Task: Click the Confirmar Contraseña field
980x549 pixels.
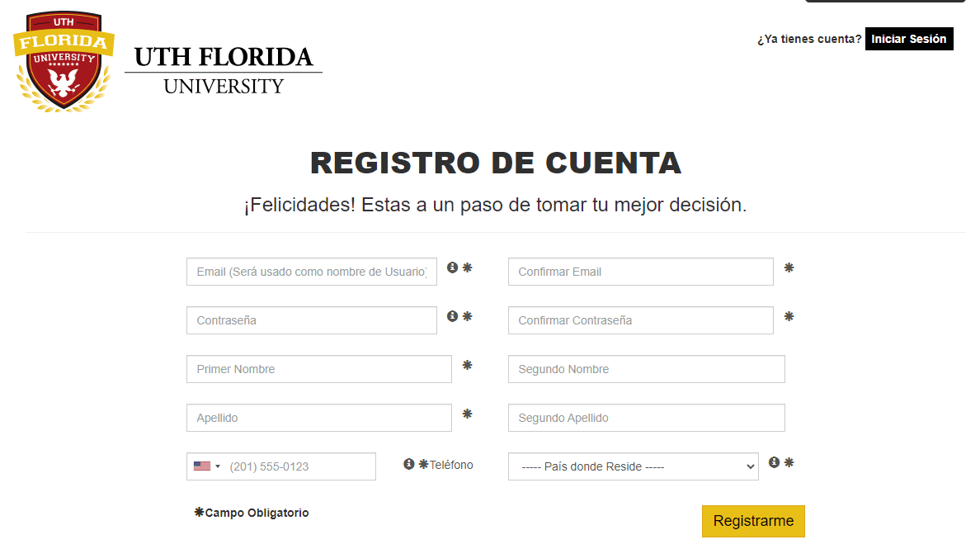Action: click(x=641, y=320)
